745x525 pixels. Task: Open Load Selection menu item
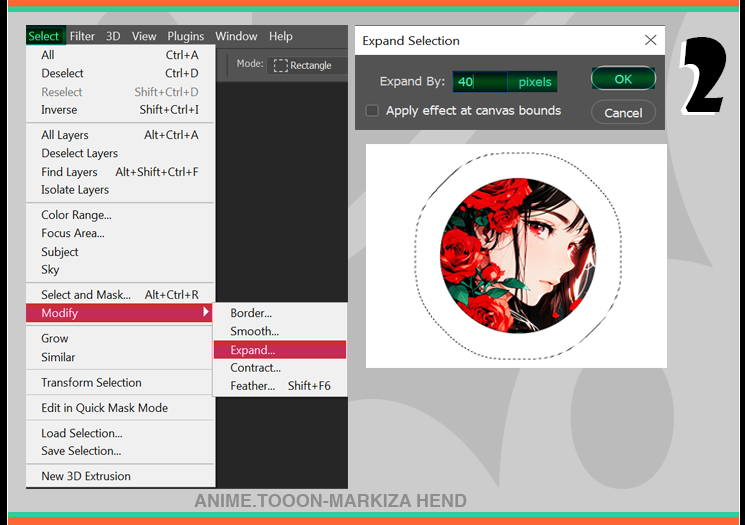[x=120, y=433]
